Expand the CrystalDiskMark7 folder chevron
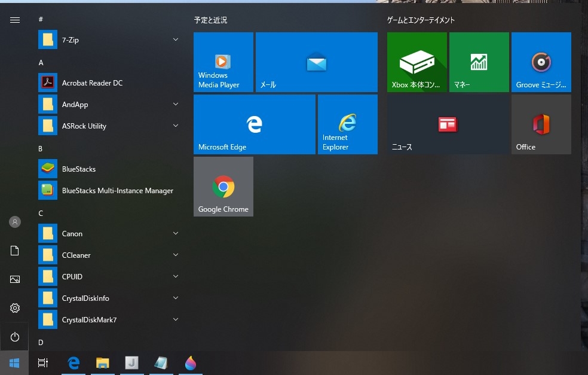Screen dimensions: 588x375 pyautogui.click(x=176, y=319)
